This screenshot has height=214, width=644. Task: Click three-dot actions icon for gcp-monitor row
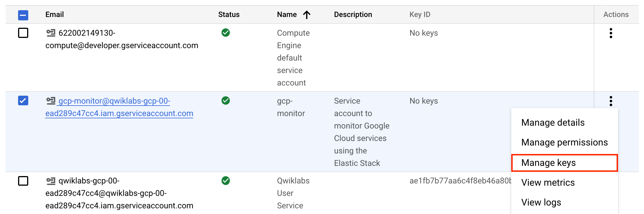tap(611, 101)
